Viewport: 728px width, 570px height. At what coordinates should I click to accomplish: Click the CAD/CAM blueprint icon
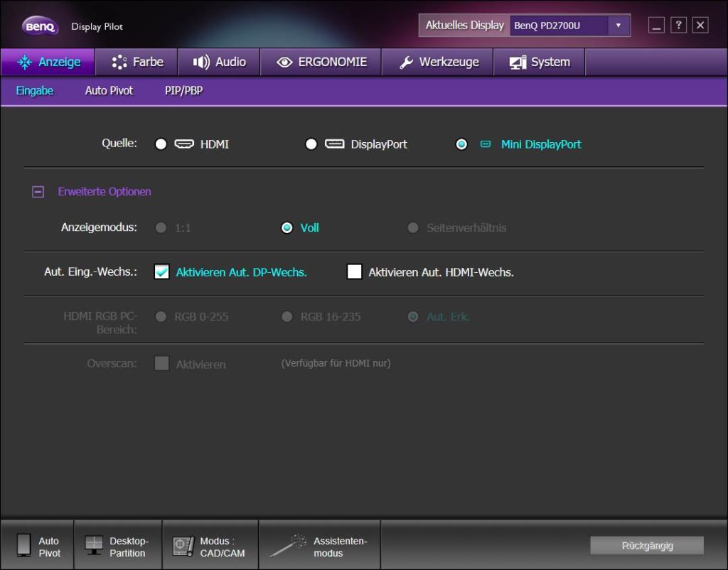point(183,546)
